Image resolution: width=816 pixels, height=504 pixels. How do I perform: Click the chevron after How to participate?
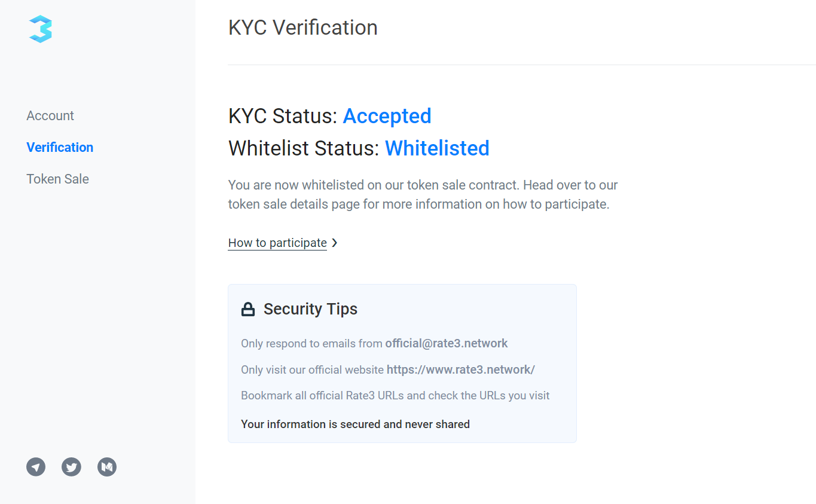(x=335, y=243)
